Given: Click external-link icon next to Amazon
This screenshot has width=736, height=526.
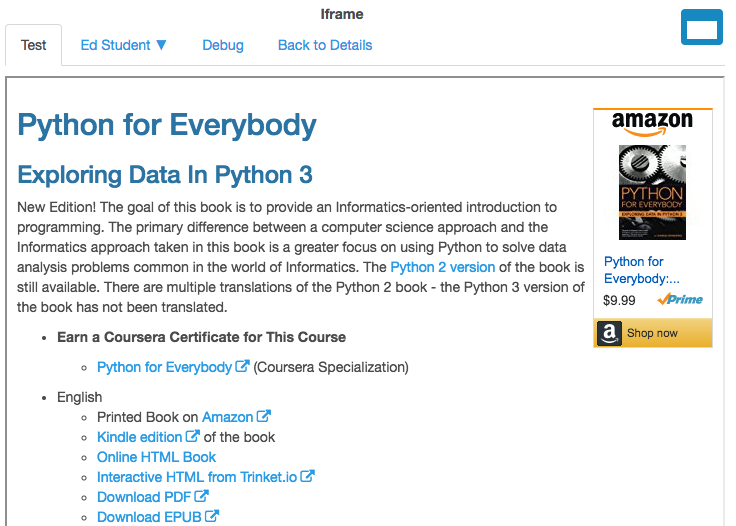Looking at the screenshot, I should click(x=264, y=416).
